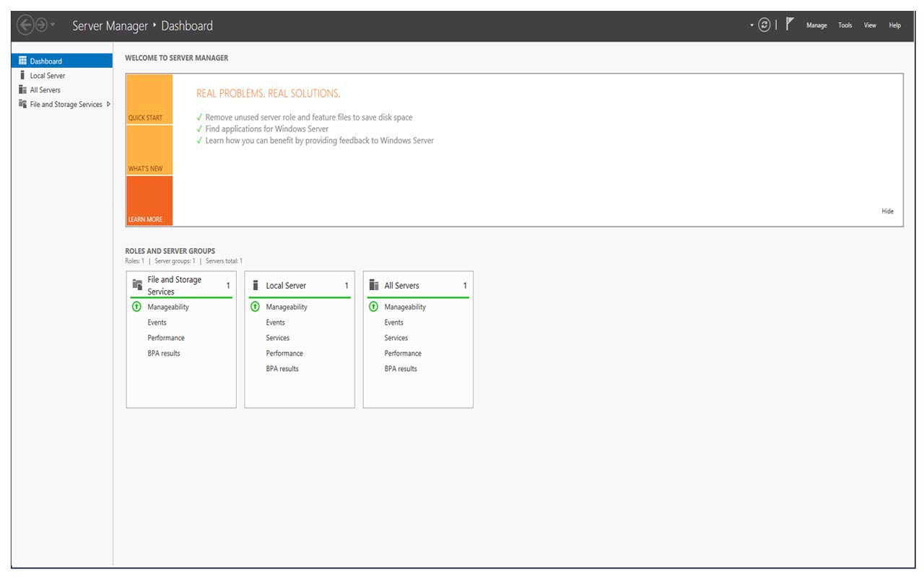Image resolution: width=924 pixels, height=578 pixels.
Task: Click the Dashboard icon in sidebar
Action: [x=22, y=61]
